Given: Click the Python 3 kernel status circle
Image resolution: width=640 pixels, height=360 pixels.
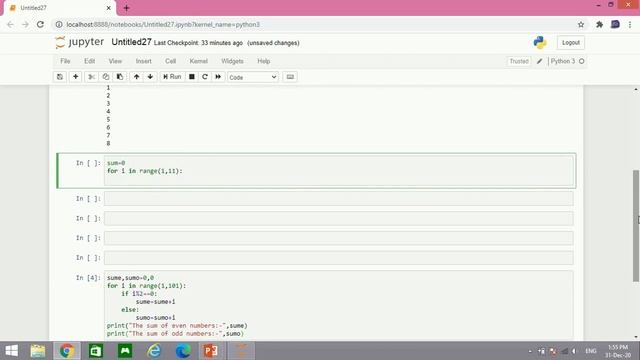Looking at the screenshot, I should click(582, 61).
